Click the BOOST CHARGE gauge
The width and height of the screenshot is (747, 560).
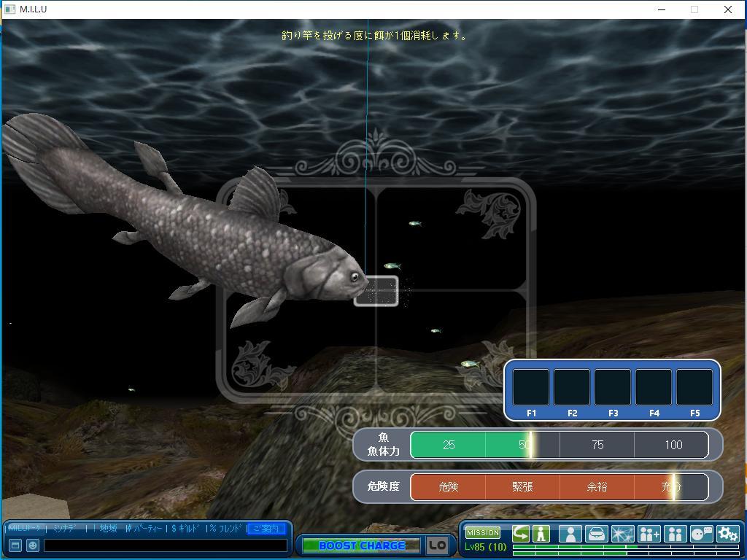tap(361, 545)
